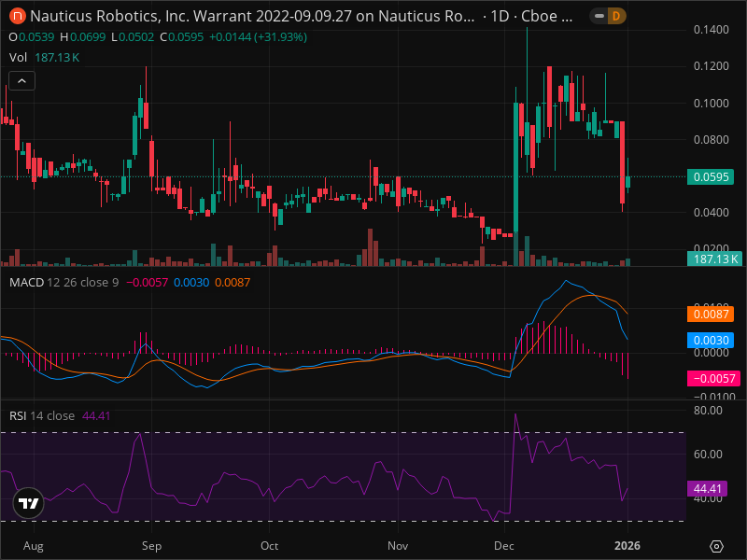Click the 0.1400 price axis label
The width and height of the screenshot is (747, 560).
(x=711, y=30)
